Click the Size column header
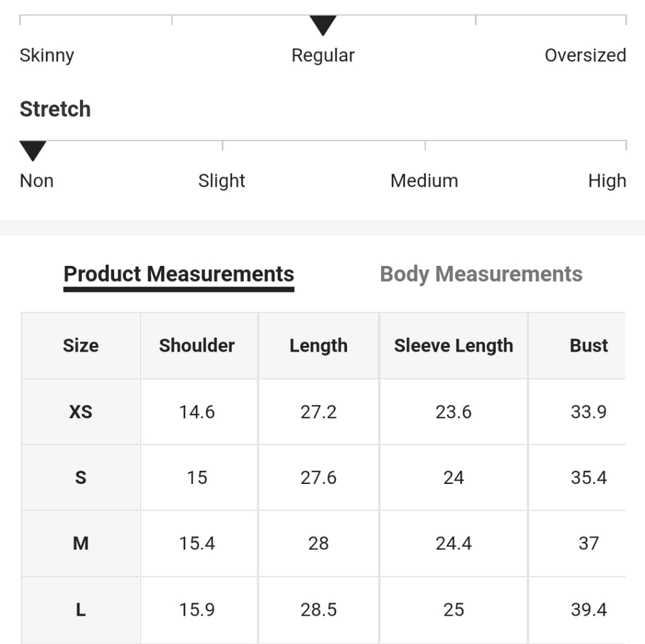The image size is (645, 644). [81, 346]
